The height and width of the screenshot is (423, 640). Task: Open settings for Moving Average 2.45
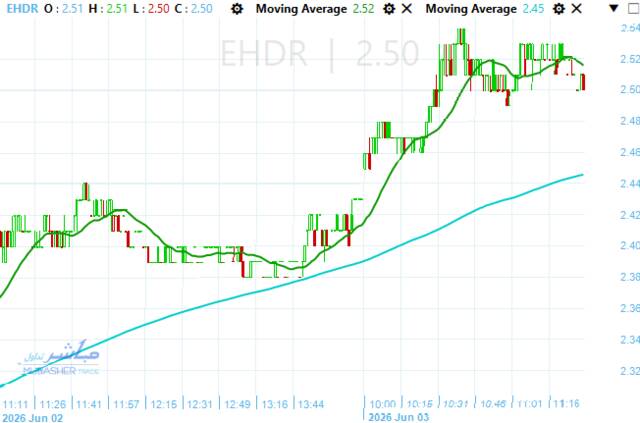tap(558, 9)
